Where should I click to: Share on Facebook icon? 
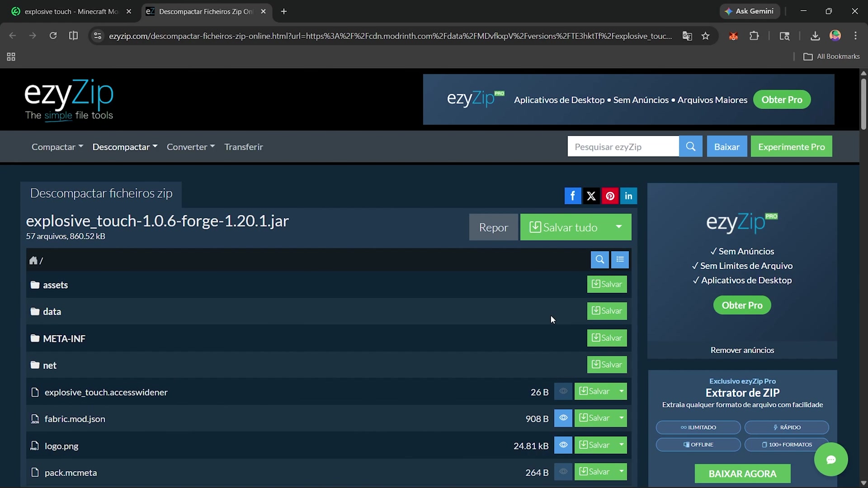coord(572,196)
